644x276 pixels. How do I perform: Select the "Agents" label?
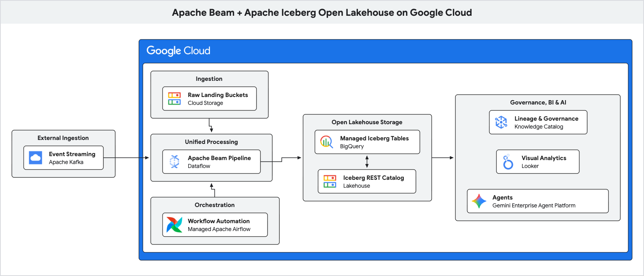tap(502, 198)
